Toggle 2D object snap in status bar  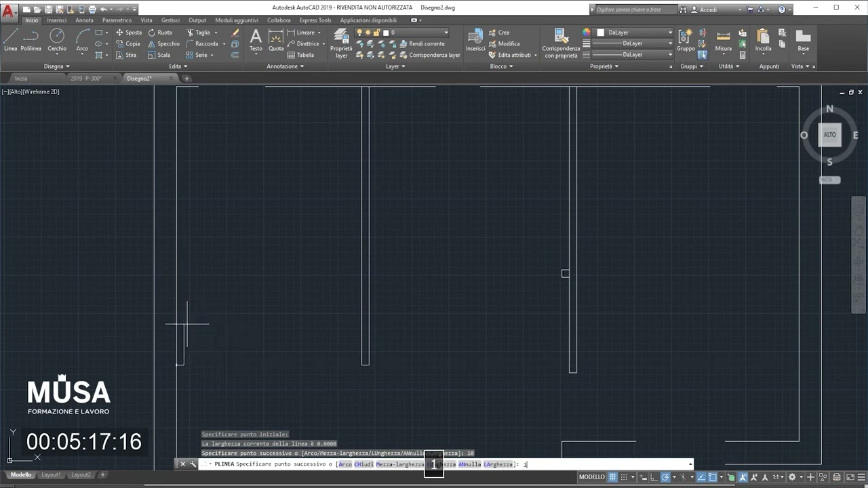[x=713, y=477]
